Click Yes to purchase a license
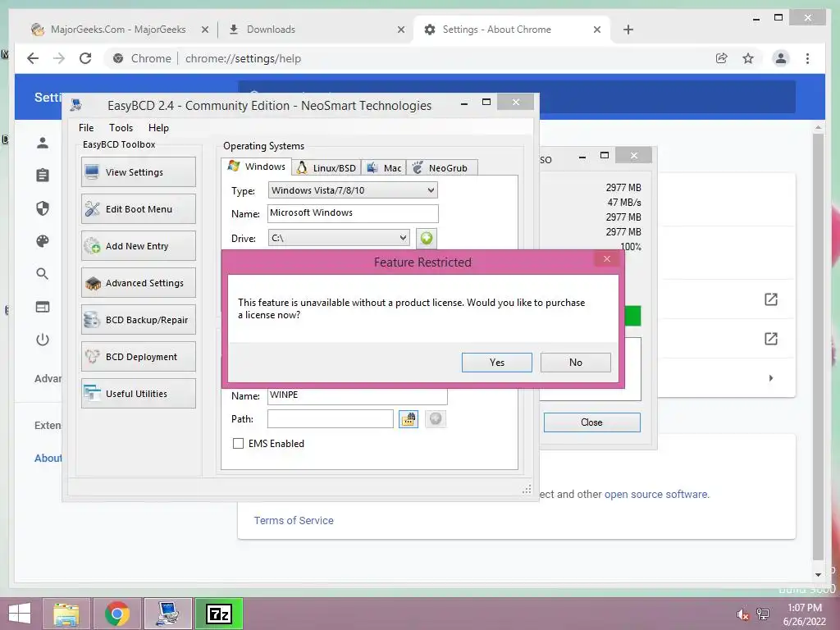This screenshot has width=840, height=630. (496, 363)
